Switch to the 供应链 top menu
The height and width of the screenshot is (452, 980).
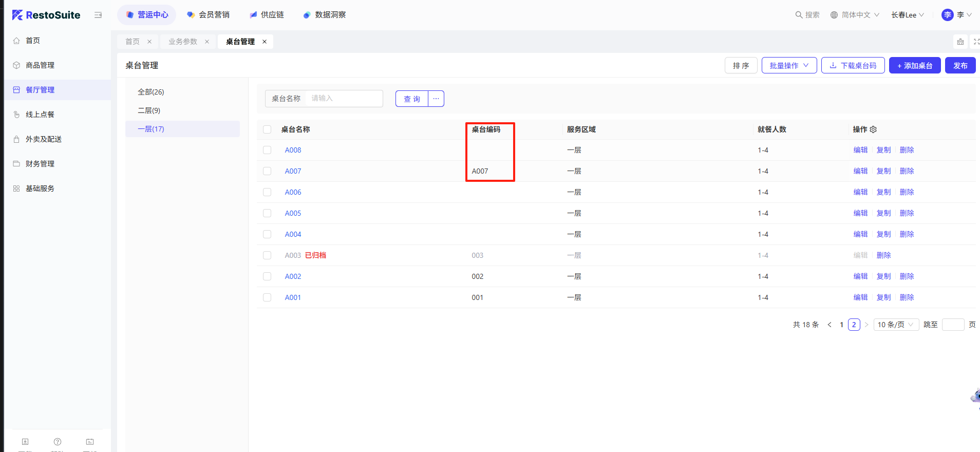[267, 15]
